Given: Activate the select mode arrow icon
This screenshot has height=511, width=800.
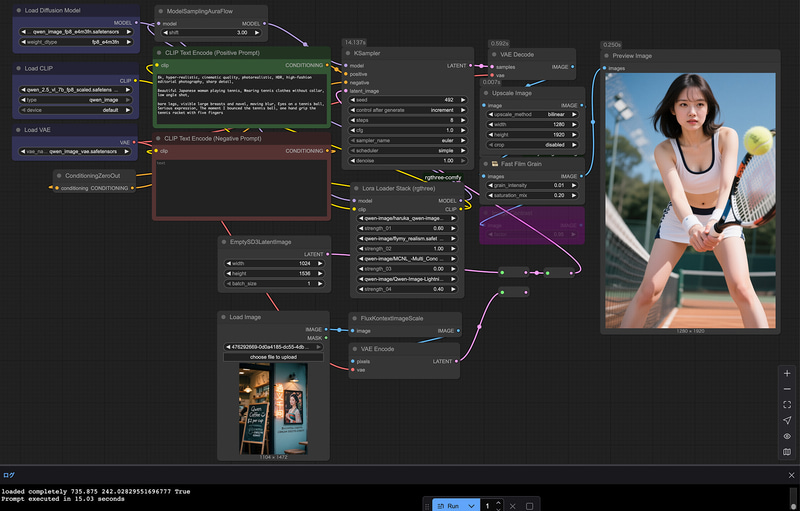Looking at the screenshot, I should tap(787, 420).
